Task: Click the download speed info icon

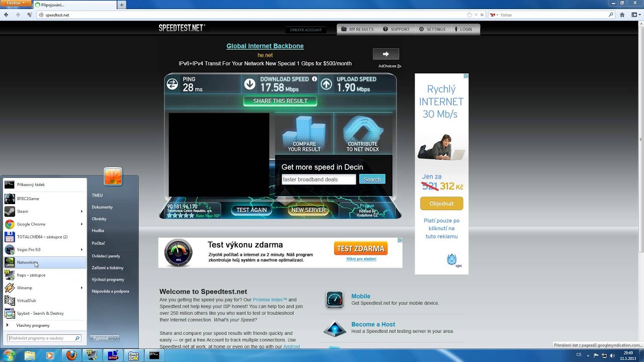Action: 314,79
